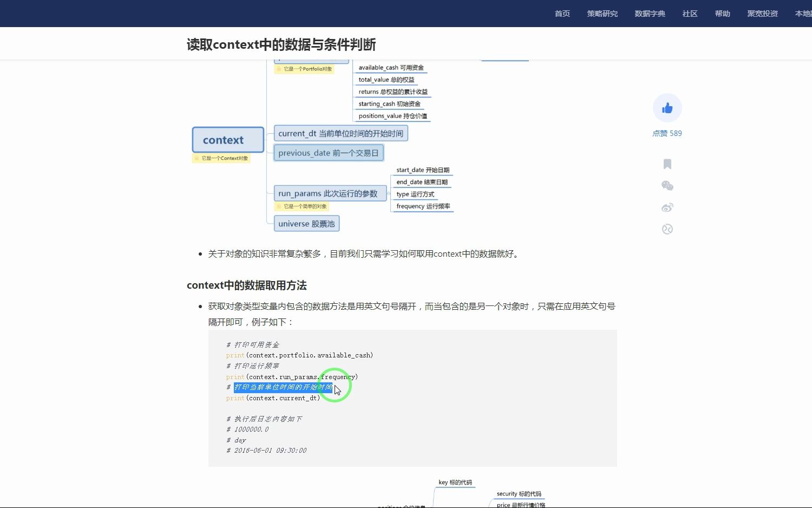Click positions_value 持仓价值 entry

tap(392, 116)
